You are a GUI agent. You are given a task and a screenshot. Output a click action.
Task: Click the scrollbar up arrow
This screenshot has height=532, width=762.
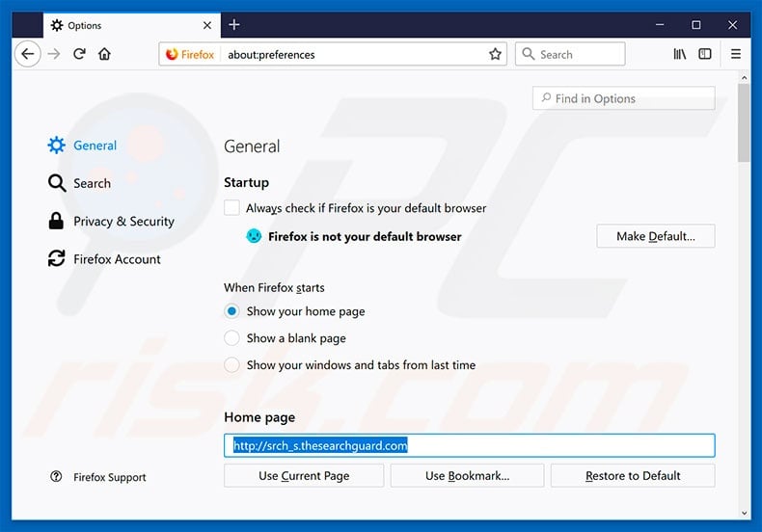(x=744, y=77)
